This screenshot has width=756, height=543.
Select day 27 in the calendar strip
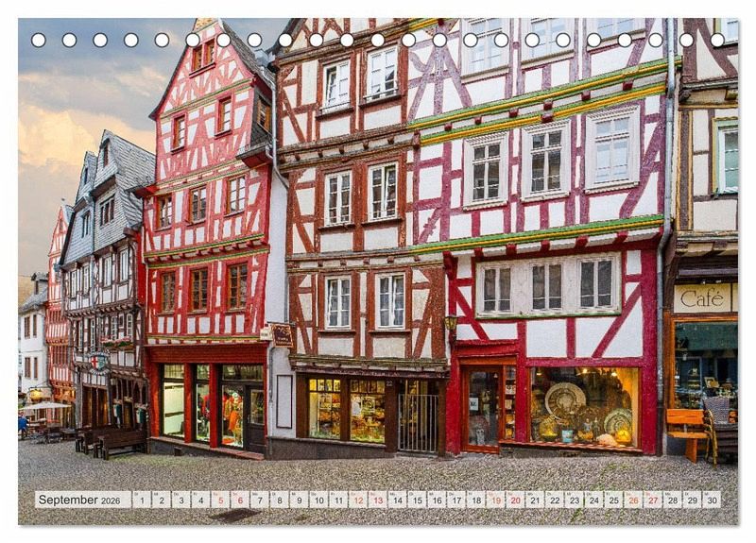point(652,500)
